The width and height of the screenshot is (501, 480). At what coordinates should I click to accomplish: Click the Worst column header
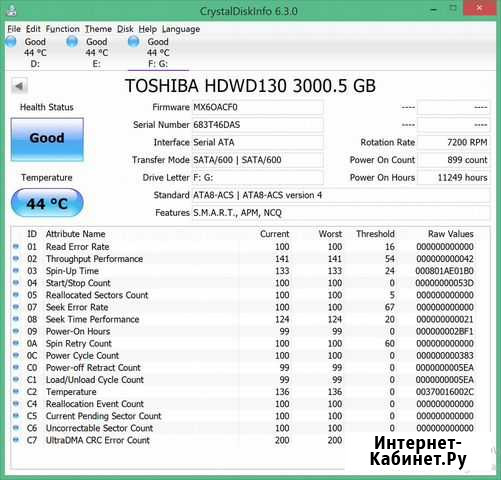pos(330,234)
